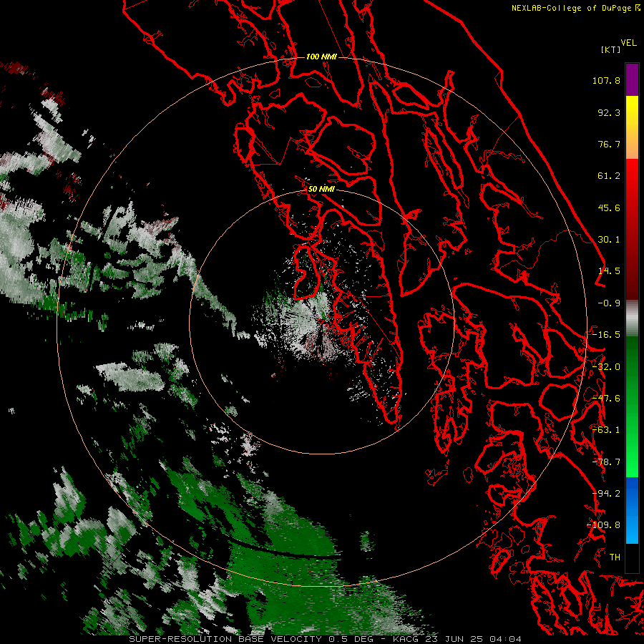The width and height of the screenshot is (644, 644).
Task: Select the 50 NMI range ring label
Action: coord(321,189)
